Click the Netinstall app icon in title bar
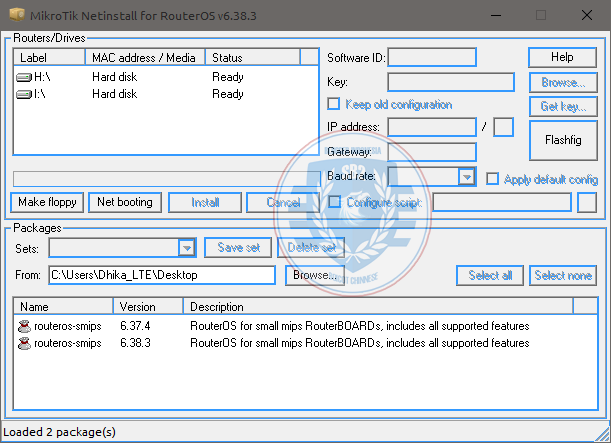The height and width of the screenshot is (443, 611). (17, 15)
